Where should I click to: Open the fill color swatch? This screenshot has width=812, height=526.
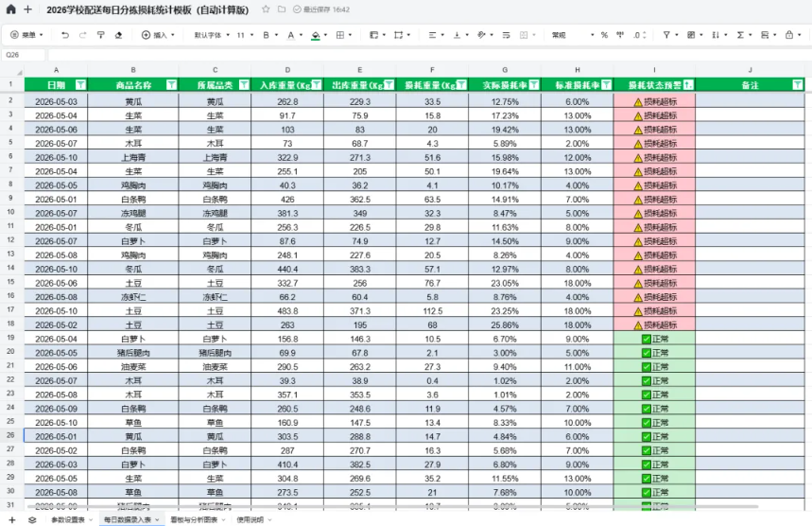tap(316, 35)
